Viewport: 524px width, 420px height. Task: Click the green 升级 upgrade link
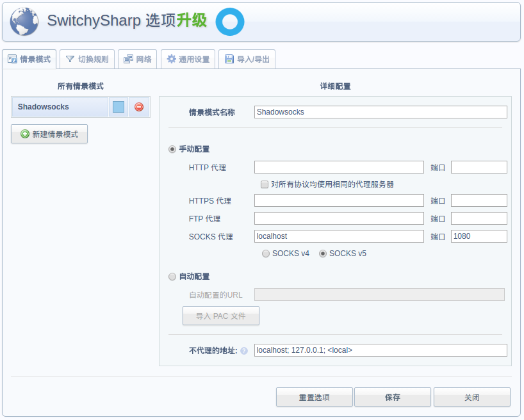click(192, 20)
